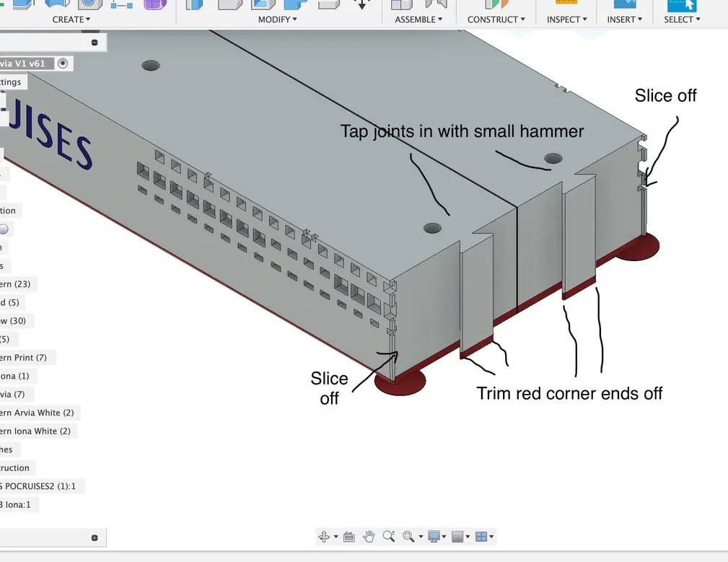
Task: Click the 'ttings' browser row
Action: [x=13, y=82]
